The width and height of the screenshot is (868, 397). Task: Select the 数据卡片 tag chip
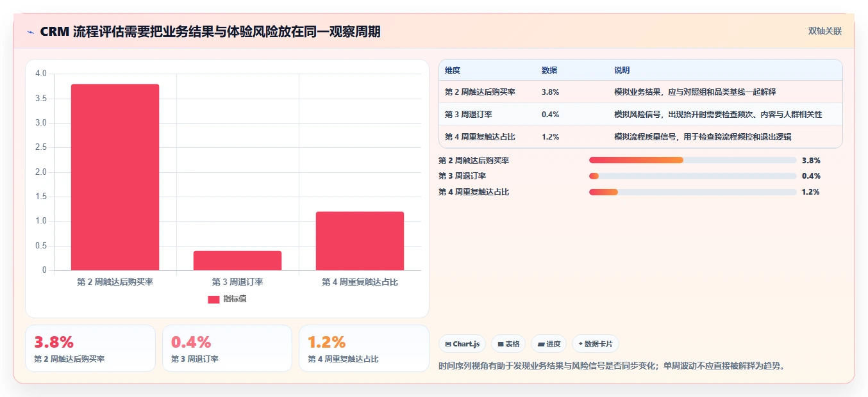tap(596, 344)
